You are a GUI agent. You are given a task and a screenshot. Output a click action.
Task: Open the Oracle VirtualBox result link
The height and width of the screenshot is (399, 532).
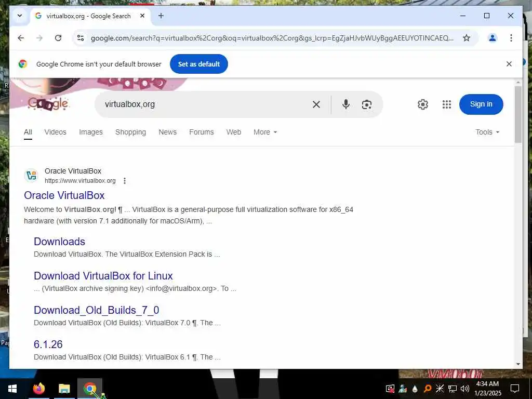click(x=64, y=195)
